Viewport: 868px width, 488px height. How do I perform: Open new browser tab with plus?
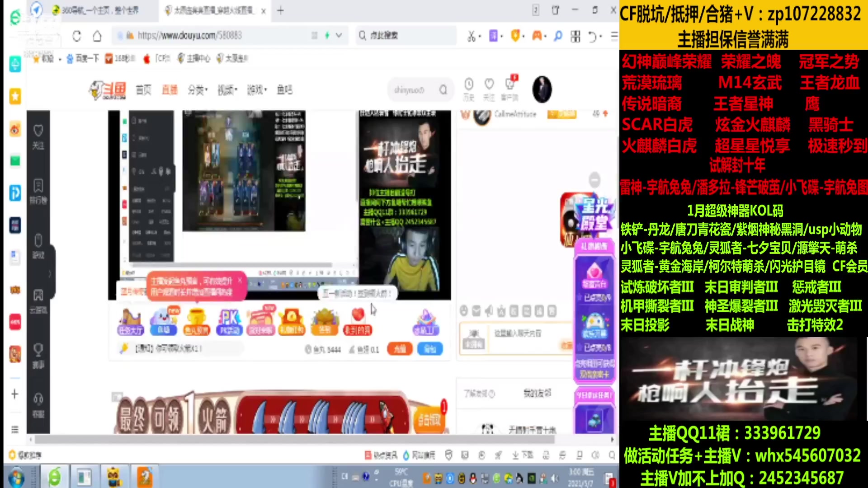click(x=280, y=10)
